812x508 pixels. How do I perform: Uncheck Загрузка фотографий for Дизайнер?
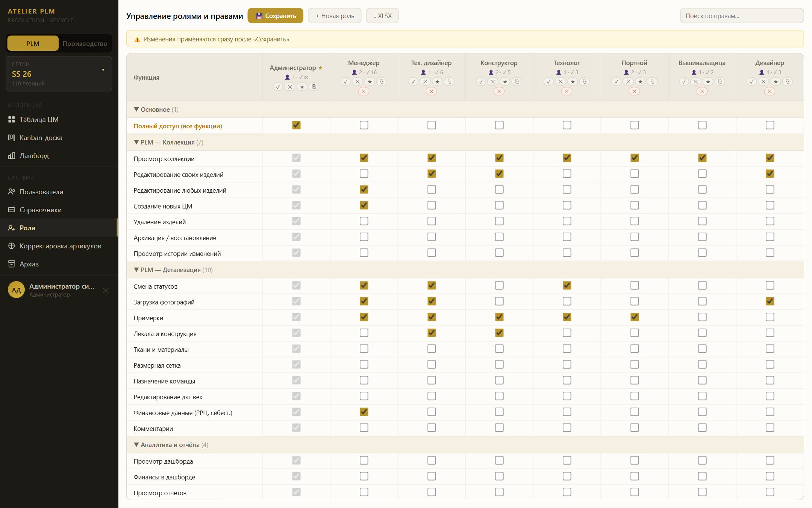770,301
